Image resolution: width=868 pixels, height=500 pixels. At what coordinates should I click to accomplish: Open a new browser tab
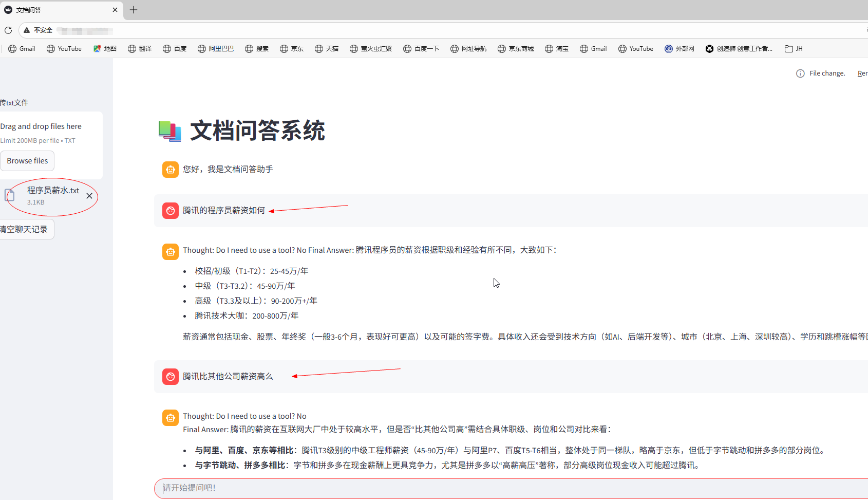coord(134,10)
